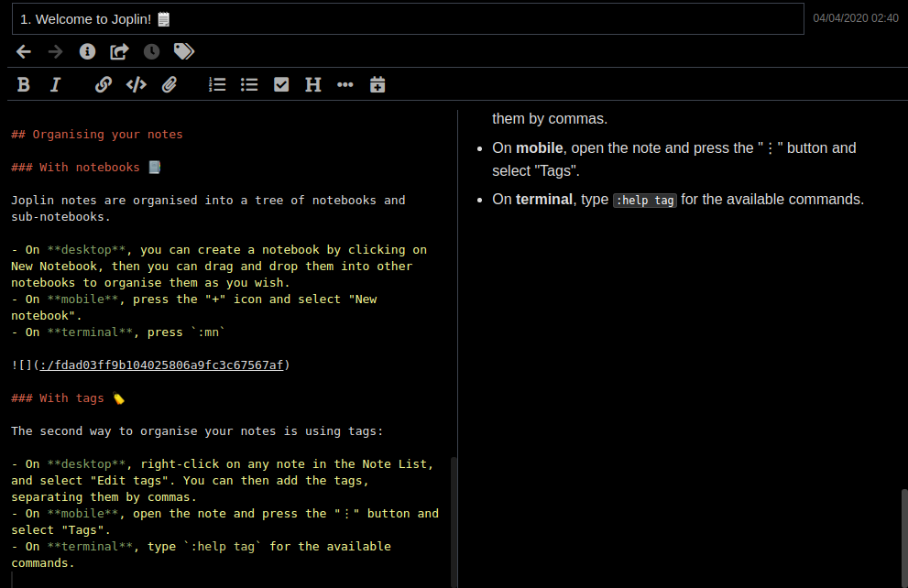Image resolution: width=908 pixels, height=588 pixels.
Task: Go forward to the next note
Action: (x=55, y=52)
